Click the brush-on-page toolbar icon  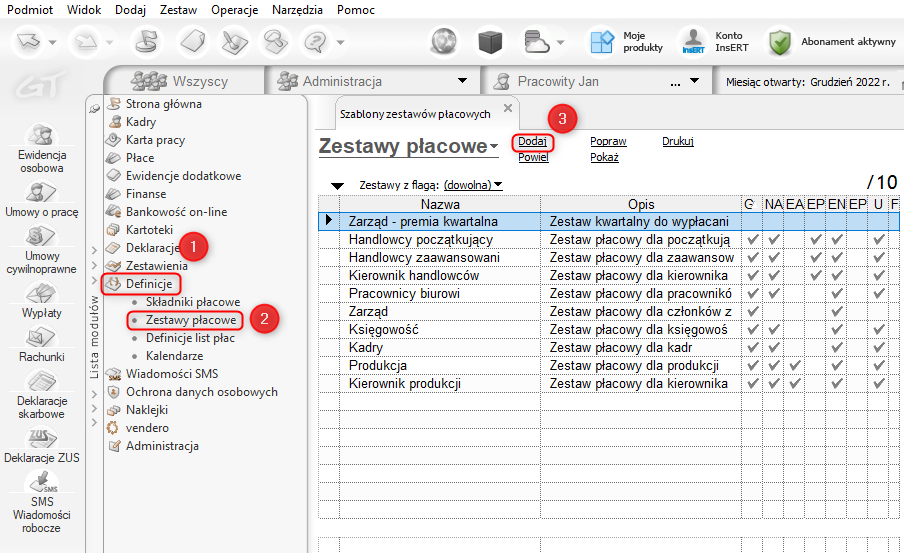point(235,42)
